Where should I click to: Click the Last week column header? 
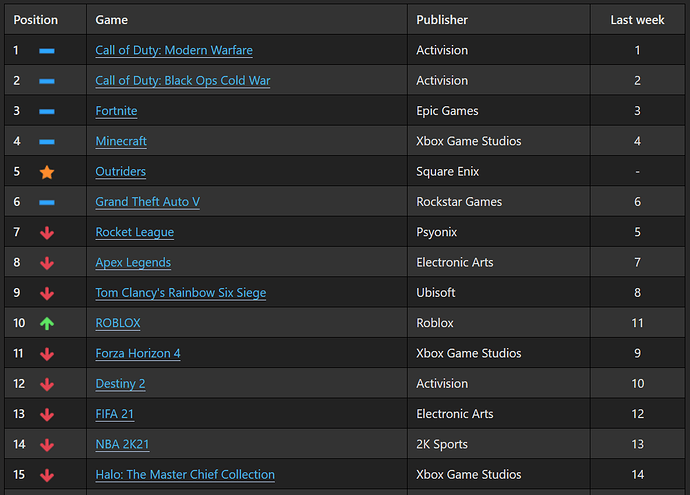point(637,20)
